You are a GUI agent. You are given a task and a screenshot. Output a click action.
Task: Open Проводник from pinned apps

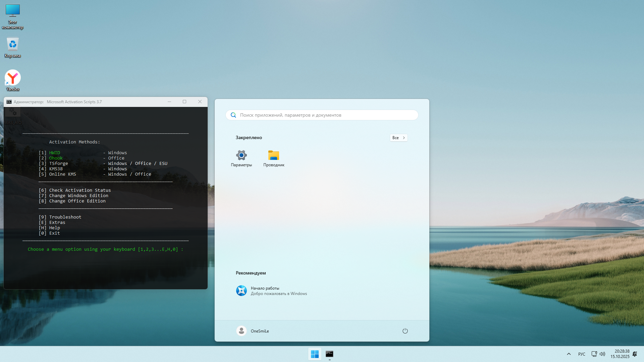pyautogui.click(x=274, y=158)
